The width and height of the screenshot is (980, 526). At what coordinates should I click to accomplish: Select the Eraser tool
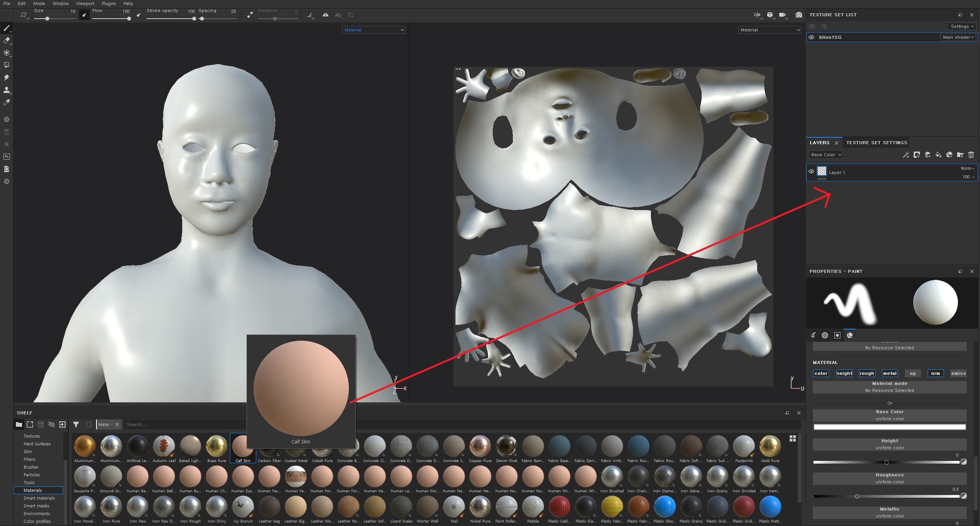pyautogui.click(x=7, y=40)
